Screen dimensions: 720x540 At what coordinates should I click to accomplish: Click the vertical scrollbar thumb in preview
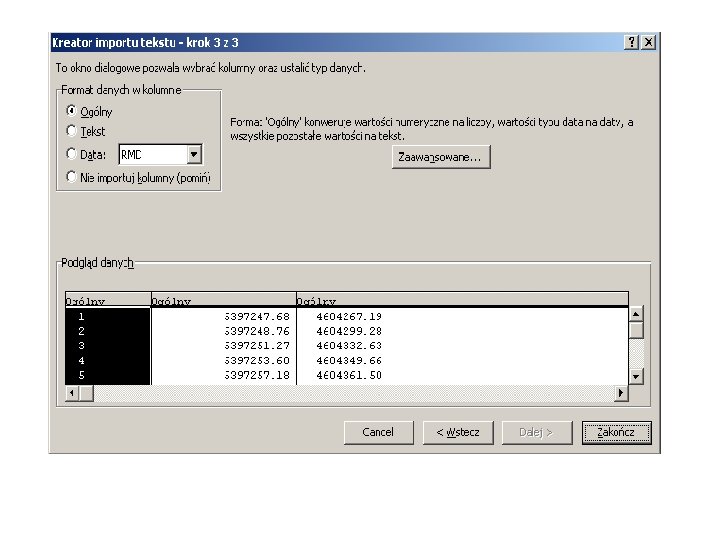click(x=636, y=330)
